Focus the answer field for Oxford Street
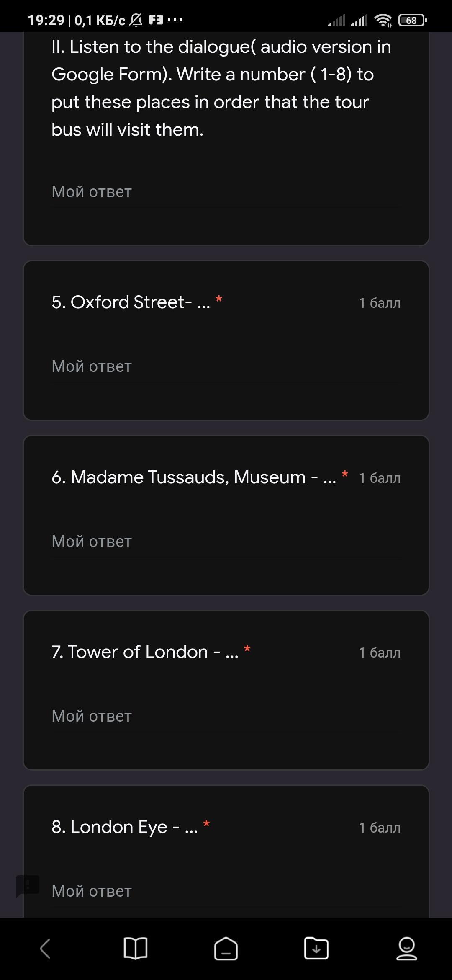The image size is (452, 980). (x=226, y=366)
